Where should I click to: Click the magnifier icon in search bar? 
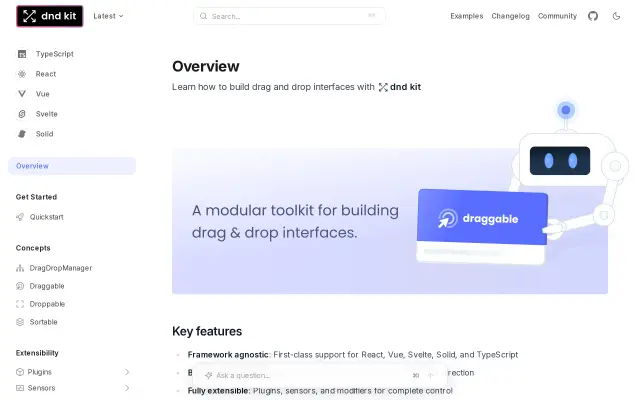click(203, 16)
